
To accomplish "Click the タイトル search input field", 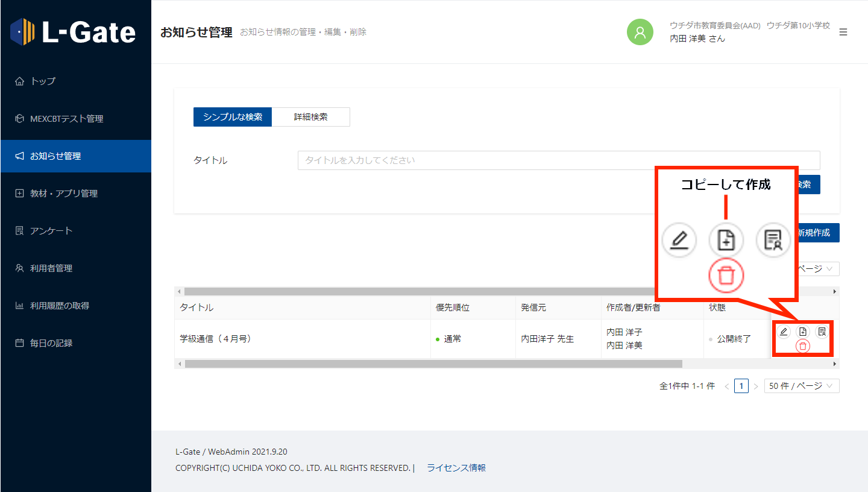I will pyautogui.click(x=558, y=160).
